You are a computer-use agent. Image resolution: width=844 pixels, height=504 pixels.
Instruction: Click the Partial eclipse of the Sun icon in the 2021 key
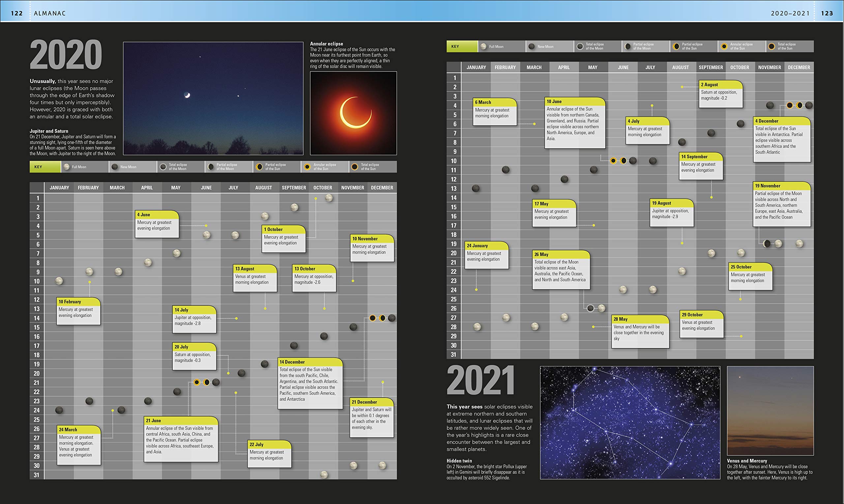[x=677, y=46]
